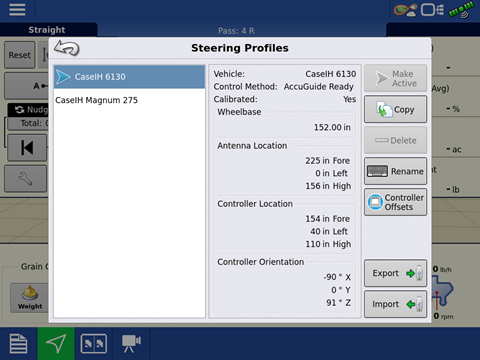This screenshot has height=360, width=480.
Task: Click the Pass: 4 R label
Action: click(x=236, y=31)
